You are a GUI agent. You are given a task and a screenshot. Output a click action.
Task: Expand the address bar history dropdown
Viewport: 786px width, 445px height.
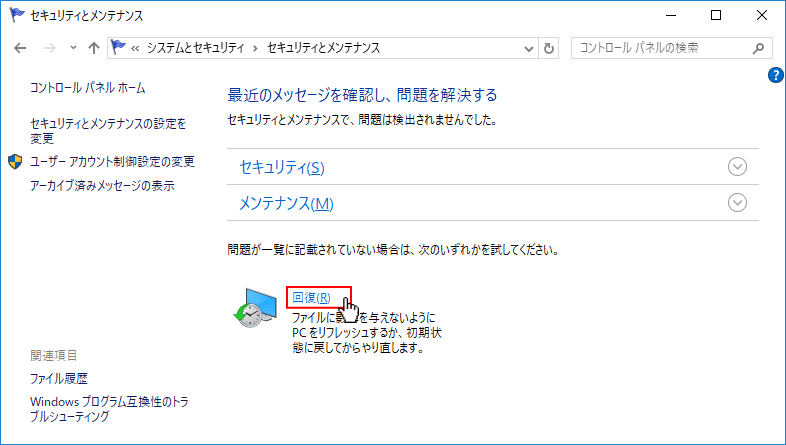point(528,49)
